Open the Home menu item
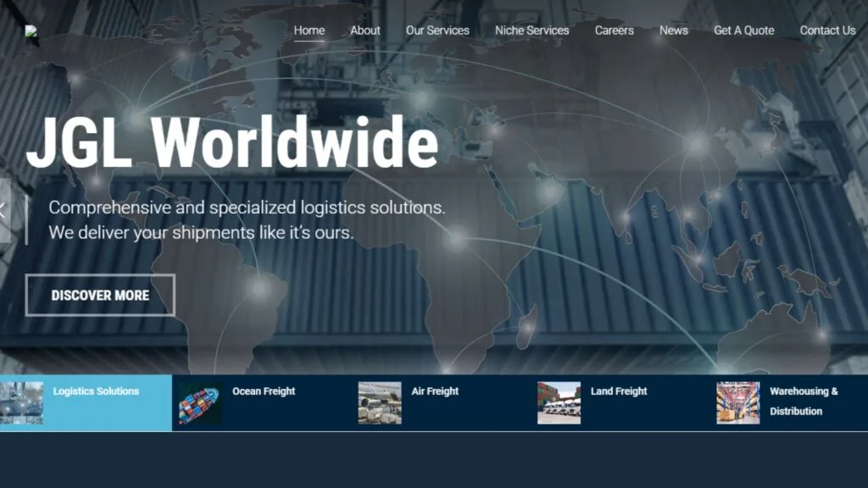Screen dimensions: 868x488 click(x=309, y=30)
